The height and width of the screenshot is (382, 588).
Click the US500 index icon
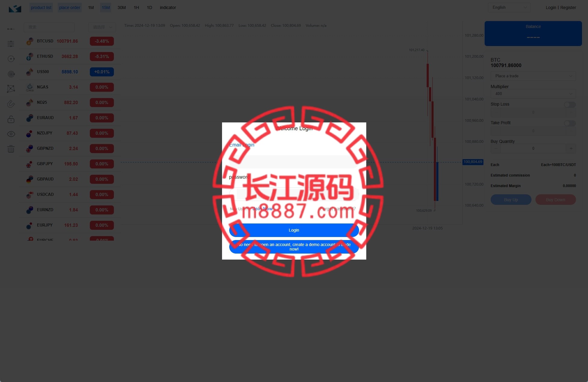click(x=29, y=72)
